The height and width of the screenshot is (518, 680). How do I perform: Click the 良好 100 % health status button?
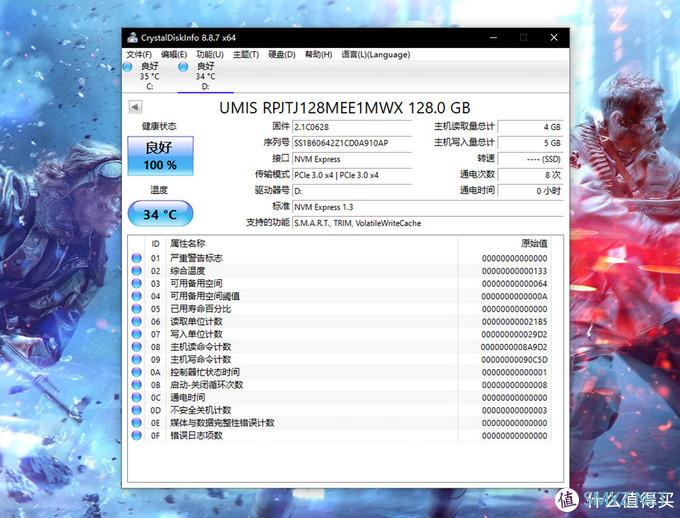tap(160, 156)
